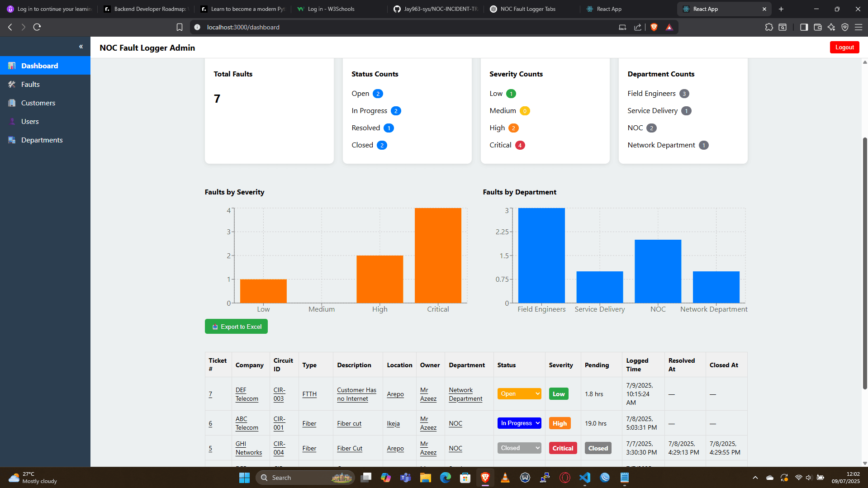Click the bookmark icon near the address bar
868x488 pixels.
[179, 27]
